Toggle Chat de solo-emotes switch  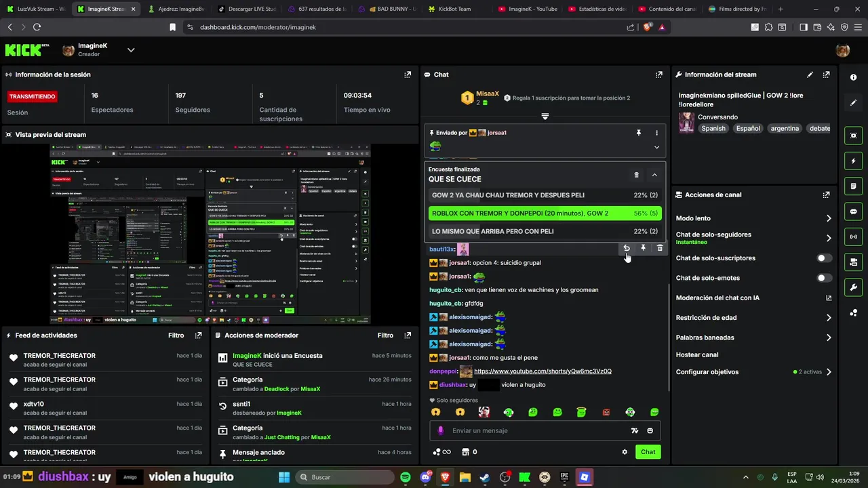(824, 278)
